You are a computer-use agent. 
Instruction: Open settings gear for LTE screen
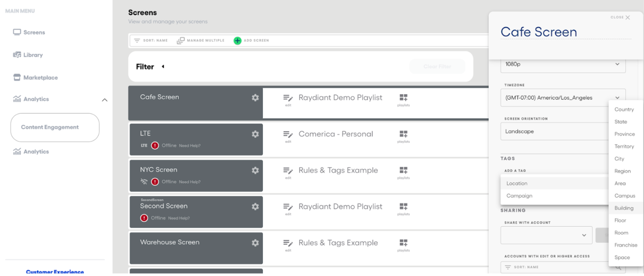(x=255, y=134)
